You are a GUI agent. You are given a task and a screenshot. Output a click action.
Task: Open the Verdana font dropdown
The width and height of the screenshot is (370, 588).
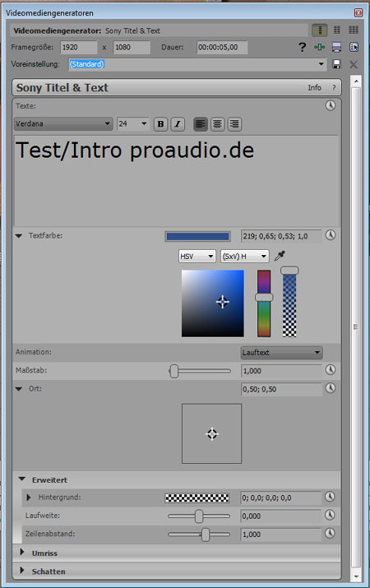coord(63,123)
